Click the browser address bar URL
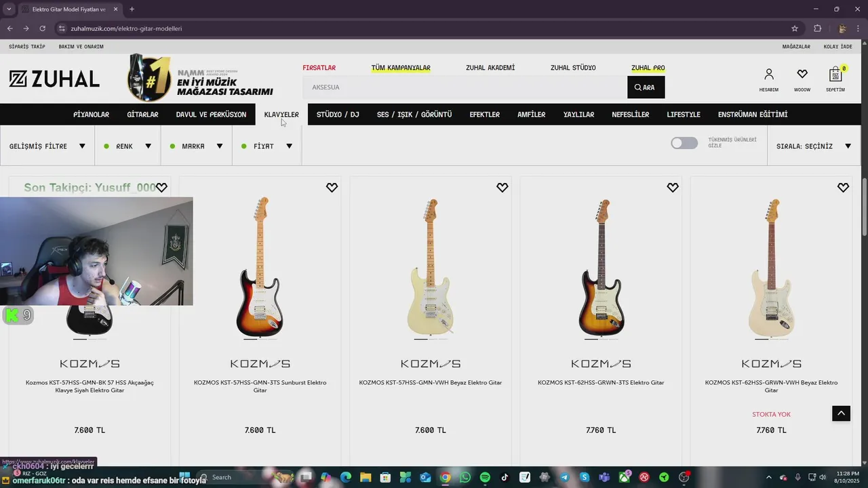This screenshot has width=868, height=488. [126, 28]
